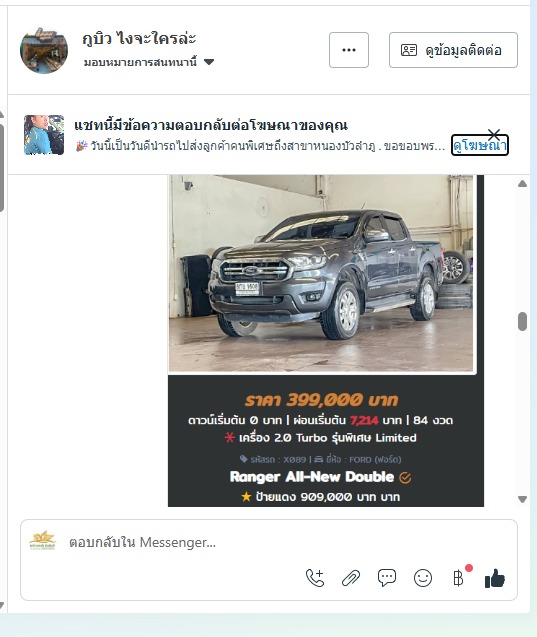Click ดูข้อมูลติดต่อ contact info button
This screenshot has height=637, width=537.
coord(453,50)
